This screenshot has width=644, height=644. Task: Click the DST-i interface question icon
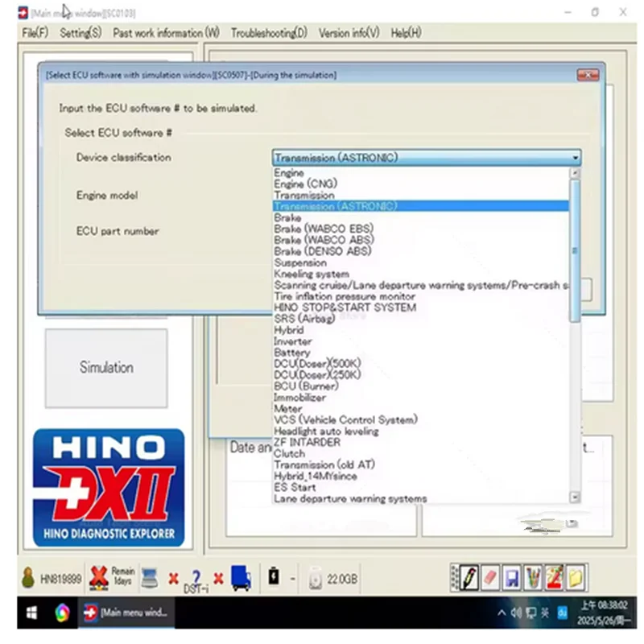click(196, 580)
